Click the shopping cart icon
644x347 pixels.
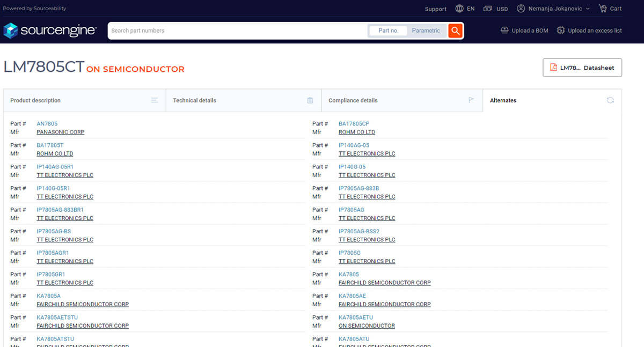click(603, 9)
